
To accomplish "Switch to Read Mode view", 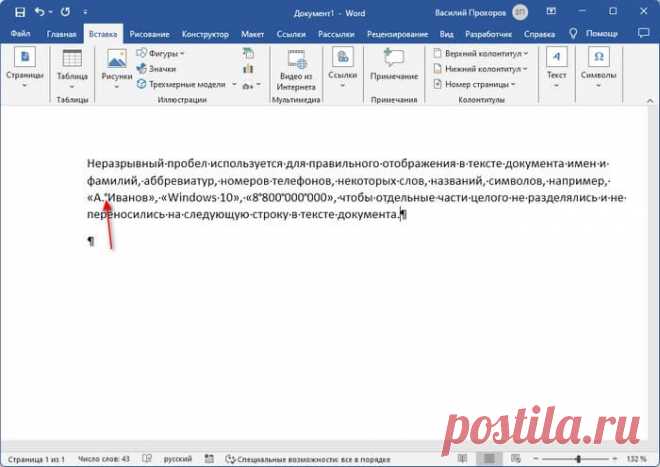I will point(462,458).
